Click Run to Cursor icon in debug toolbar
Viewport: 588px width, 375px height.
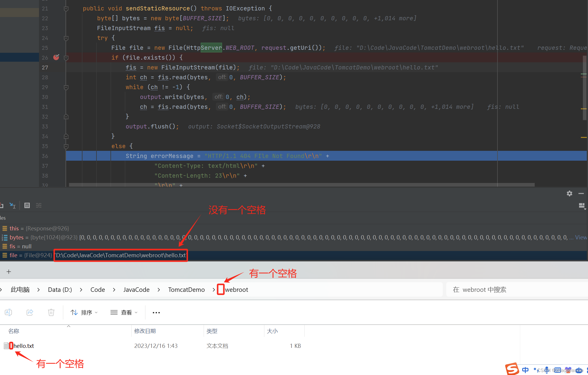pyautogui.click(x=13, y=205)
